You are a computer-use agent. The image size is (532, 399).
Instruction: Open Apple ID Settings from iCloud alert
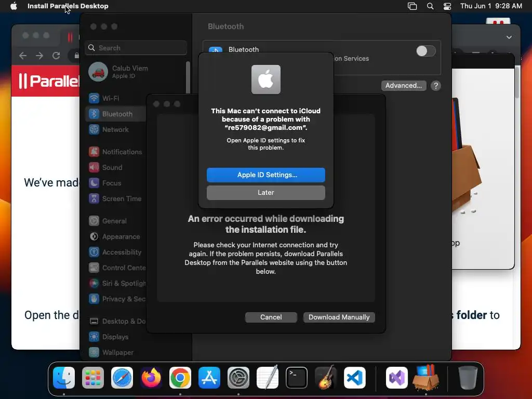pyautogui.click(x=265, y=175)
